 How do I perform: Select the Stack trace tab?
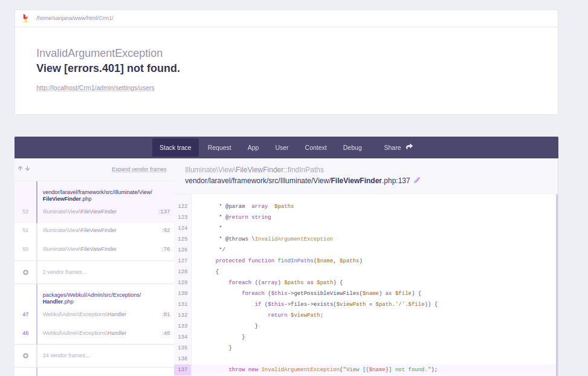(x=175, y=147)
